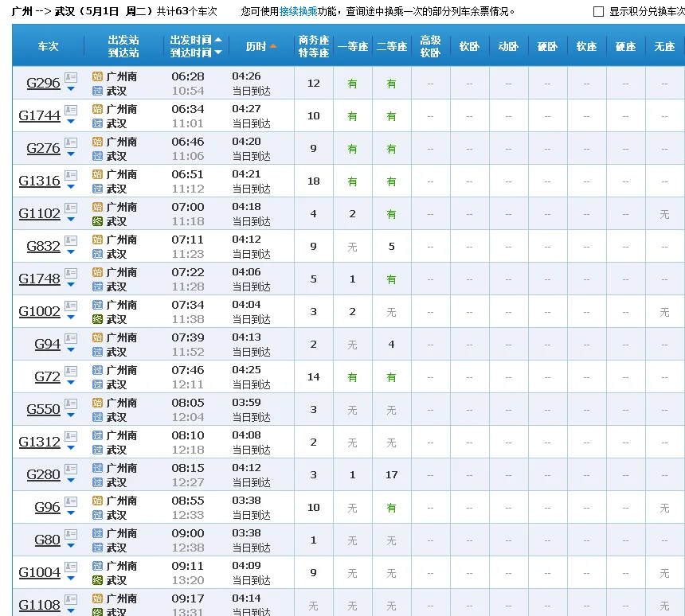
Task: Click the green terminal-station icon in G1002 row
Action: point(97,319)
